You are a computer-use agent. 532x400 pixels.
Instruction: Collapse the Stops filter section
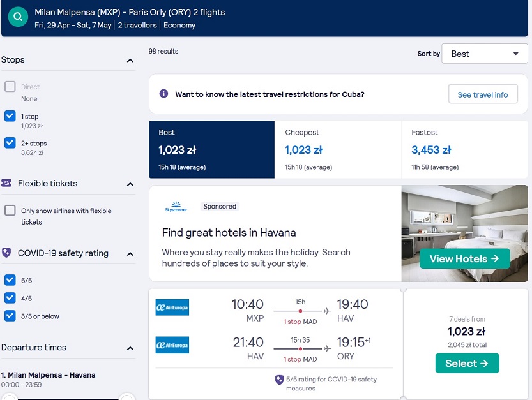pos(130,61)
